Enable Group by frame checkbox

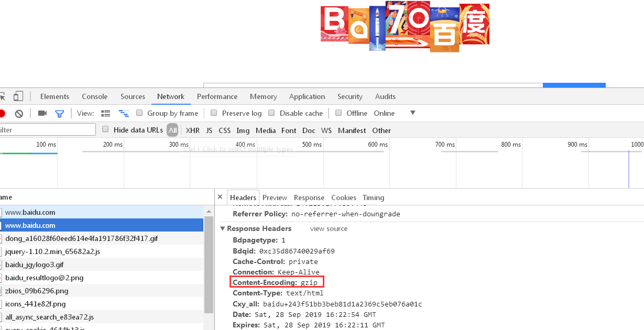point(139,113)
